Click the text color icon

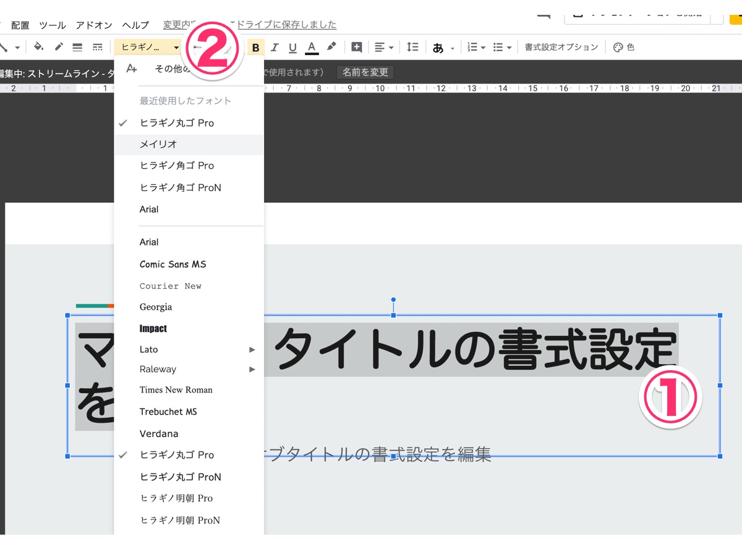(x=312, y=48)
